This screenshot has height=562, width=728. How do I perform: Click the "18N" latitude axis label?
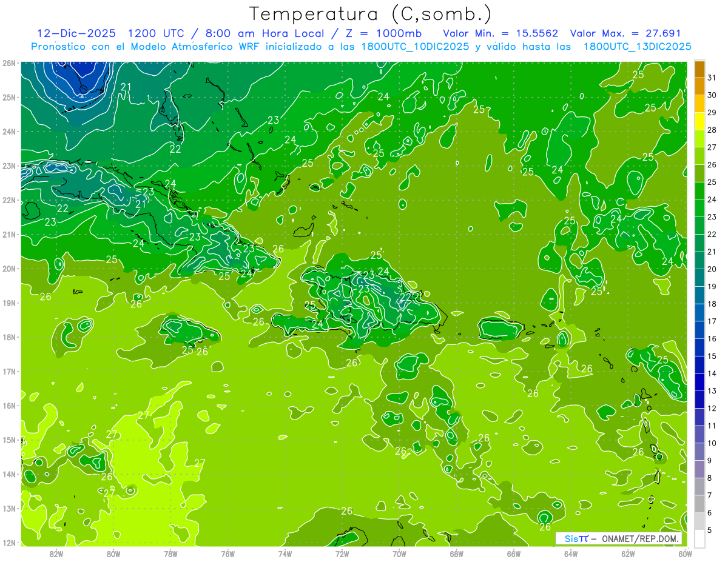click(x=9, y=337)
